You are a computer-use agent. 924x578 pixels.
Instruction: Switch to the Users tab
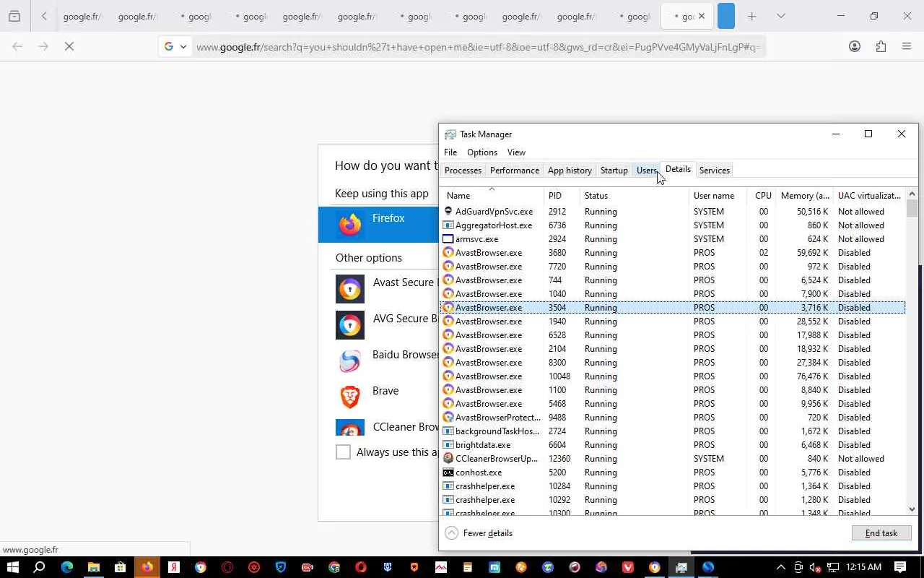pos(647,171)
